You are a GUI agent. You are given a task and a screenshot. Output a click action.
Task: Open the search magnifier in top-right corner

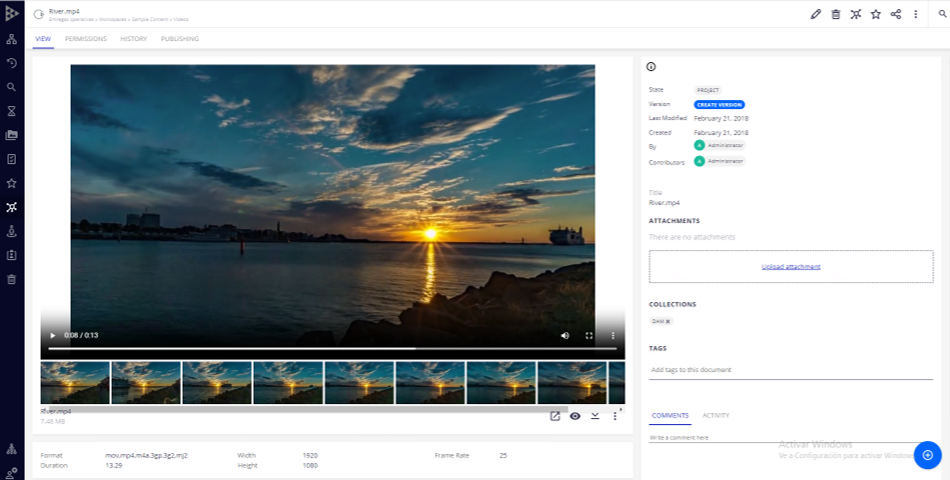pos(941,14)
